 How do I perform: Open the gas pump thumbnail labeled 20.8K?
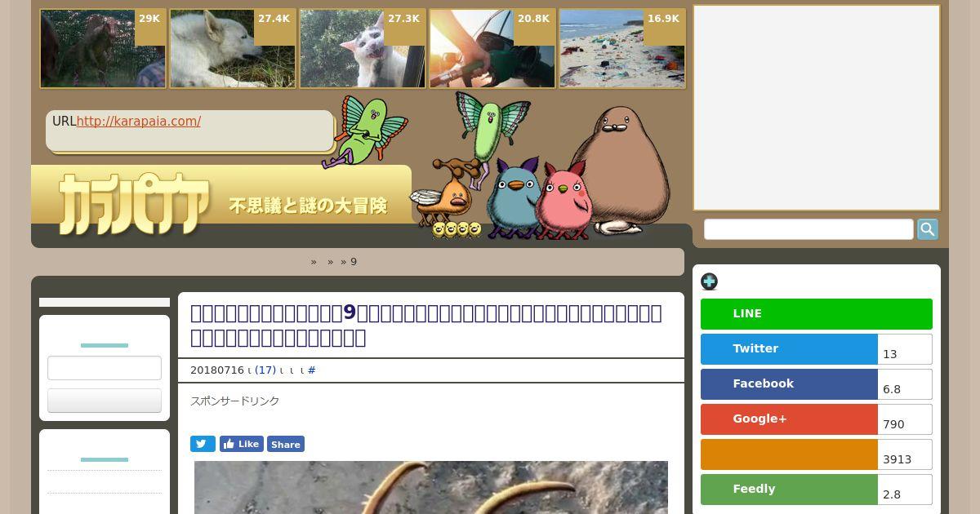coord(492,48)
